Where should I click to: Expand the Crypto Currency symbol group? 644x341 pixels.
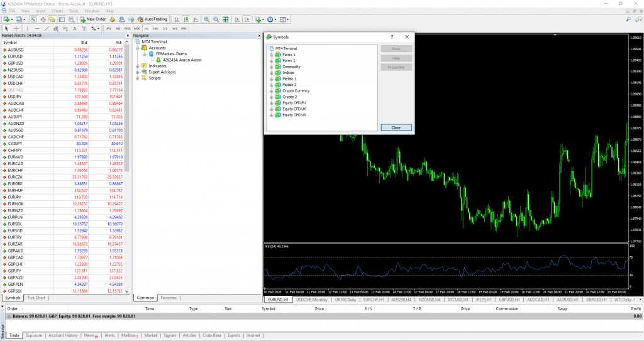[271, 91]
